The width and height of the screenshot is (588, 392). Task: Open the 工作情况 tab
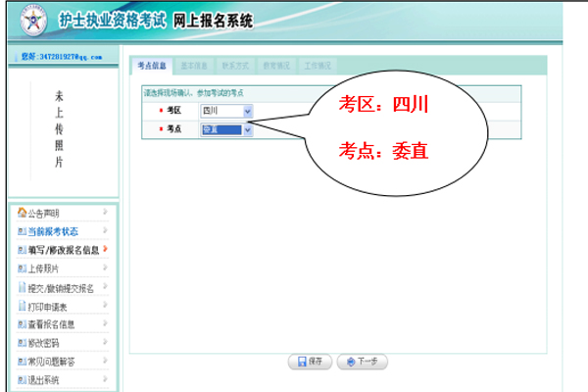[317, 66]
